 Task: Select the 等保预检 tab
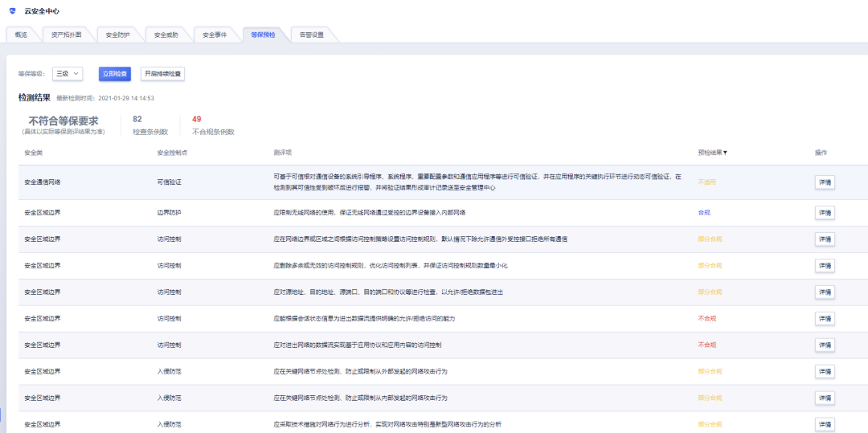click(x=263, y=35)
